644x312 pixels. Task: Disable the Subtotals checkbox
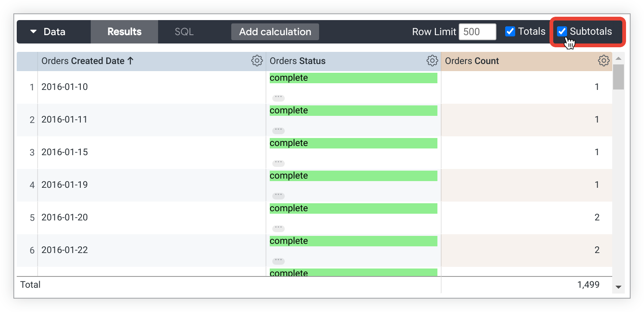click(x=562, y=32)
